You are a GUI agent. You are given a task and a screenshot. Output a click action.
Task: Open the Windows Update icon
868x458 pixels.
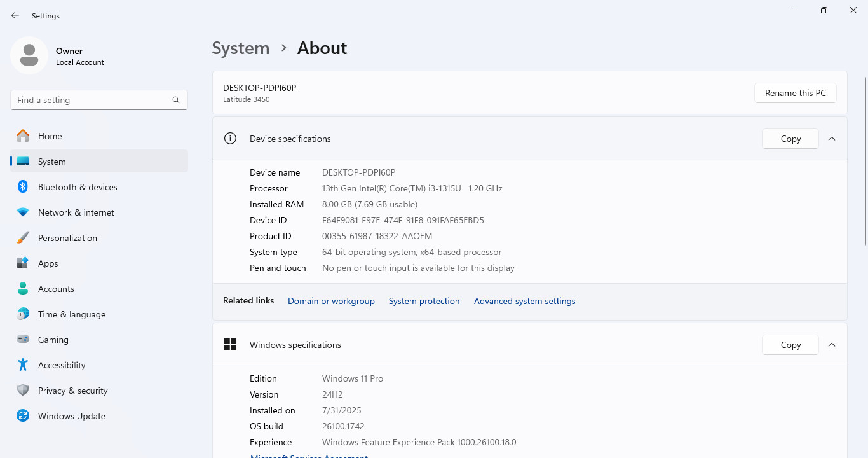(23, 416)
